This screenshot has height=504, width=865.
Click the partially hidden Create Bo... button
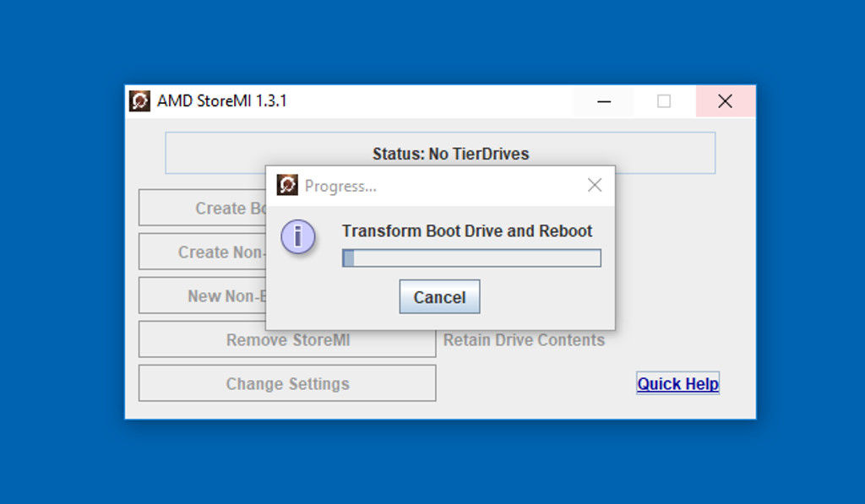tap(203, 209)
